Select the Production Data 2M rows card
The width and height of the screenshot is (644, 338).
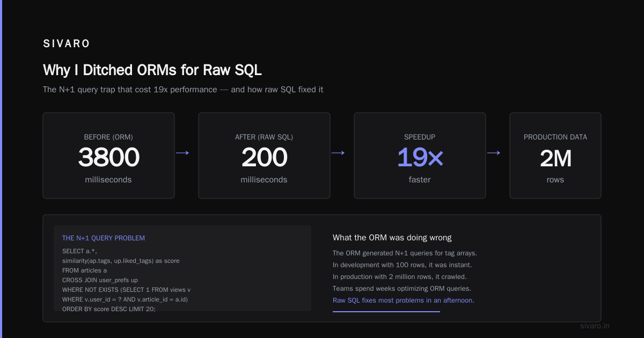pos(555,156)
